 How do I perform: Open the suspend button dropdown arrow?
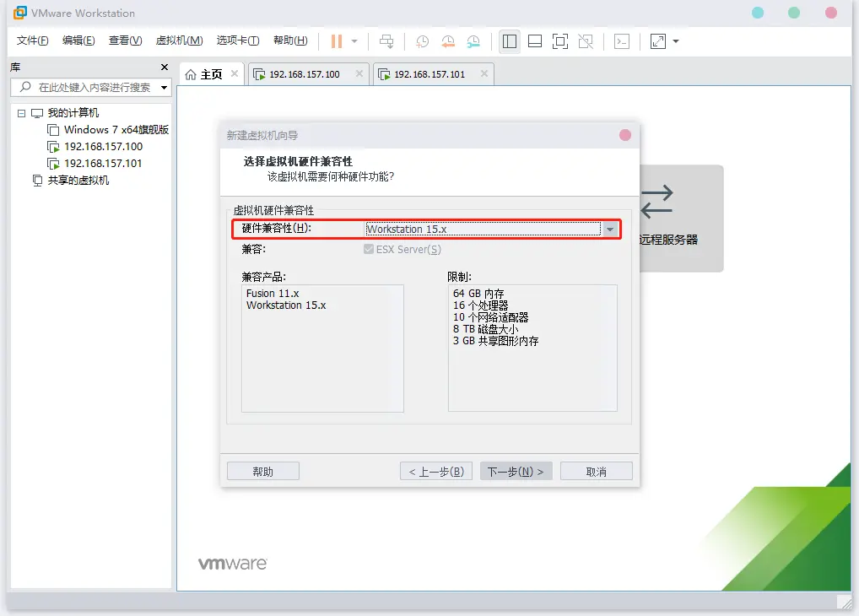click(354, 41)
